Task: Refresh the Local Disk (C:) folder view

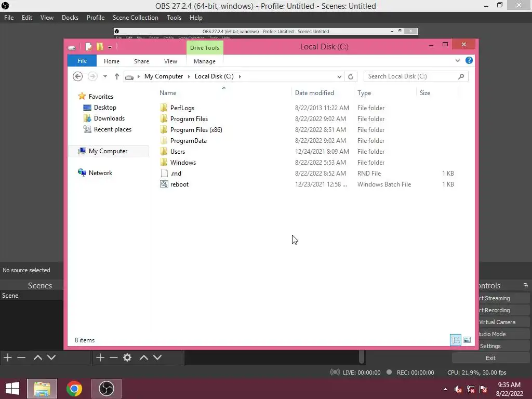Action: click(351, 76)
